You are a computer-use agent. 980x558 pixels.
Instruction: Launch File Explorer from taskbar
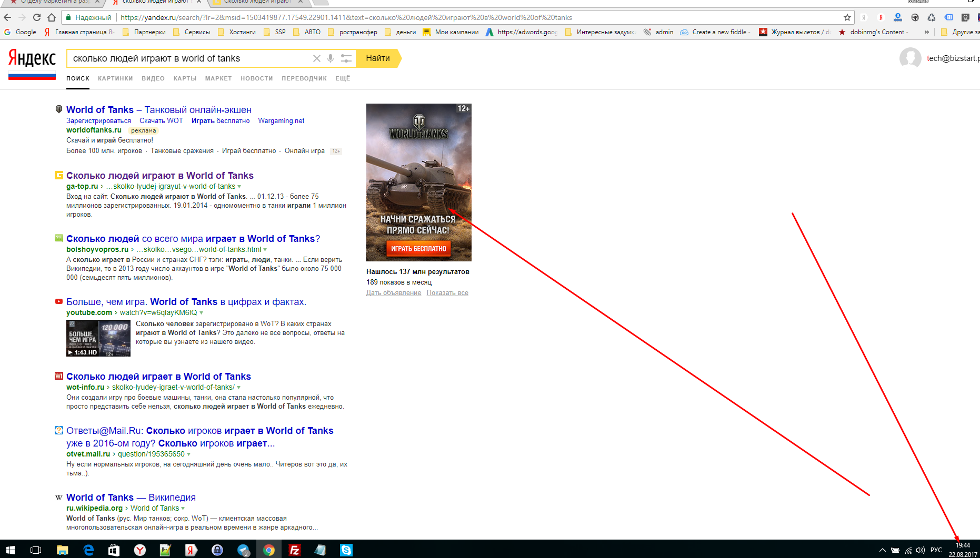click(x=62, y=550)
